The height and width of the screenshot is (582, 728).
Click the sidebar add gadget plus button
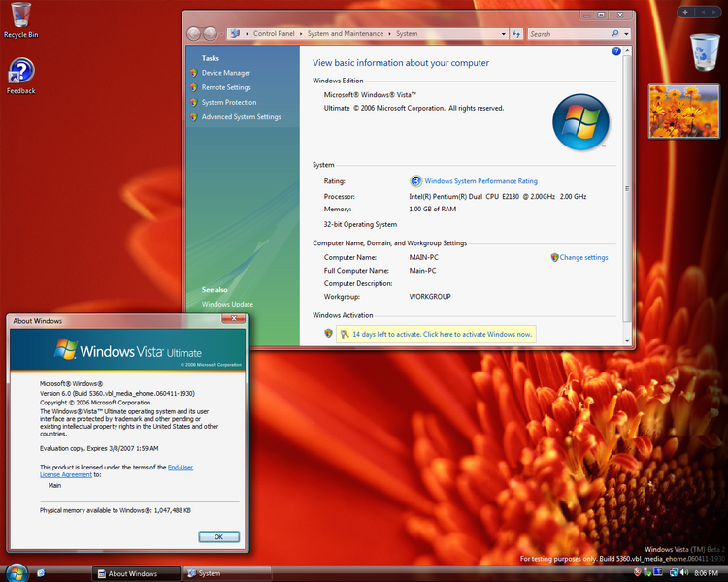click(x=685, y=12)
